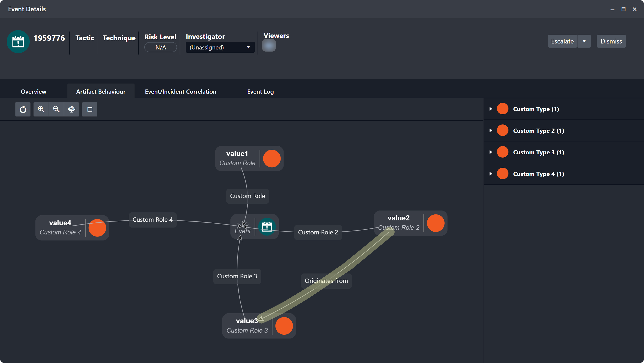Viewport: 644px width, 363px height.
Task: Zoom out of the graph
Action: click(x=56, y=109)
